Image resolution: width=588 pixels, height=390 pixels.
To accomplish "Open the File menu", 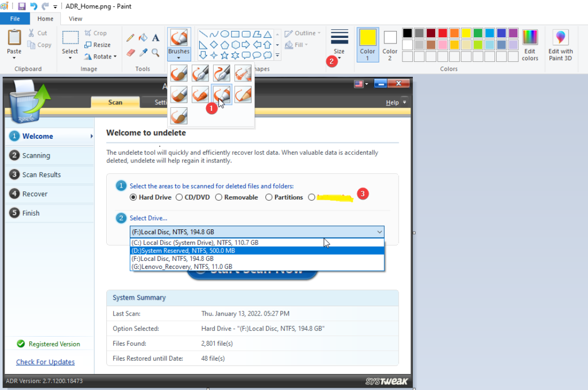I will 15,19.
